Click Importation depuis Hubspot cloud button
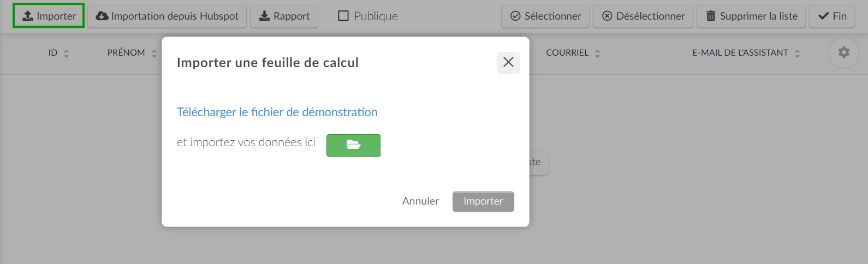Screen dimensions: 868x264 [167, 16]
